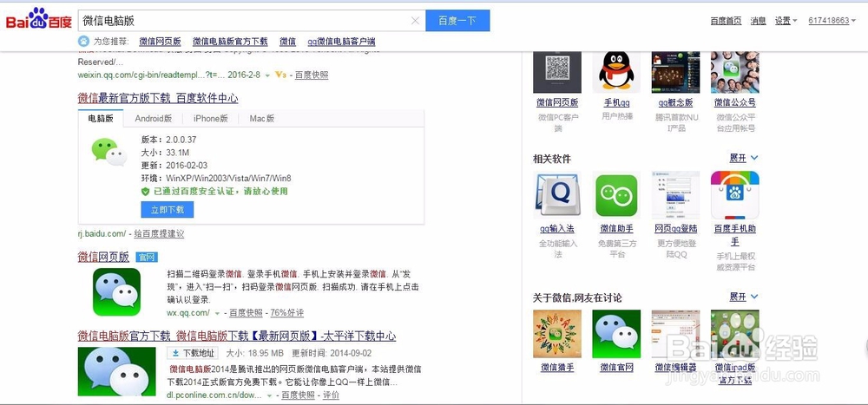Screen dimensions: 868x405
Task: Expand arrow next to weixin.qq.com date
Action: [x=267, y=75]
